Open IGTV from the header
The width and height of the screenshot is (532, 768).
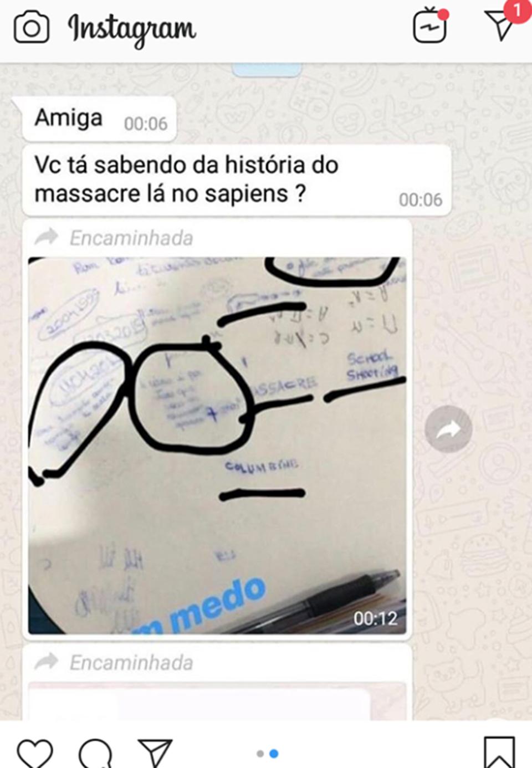[430, 25]
